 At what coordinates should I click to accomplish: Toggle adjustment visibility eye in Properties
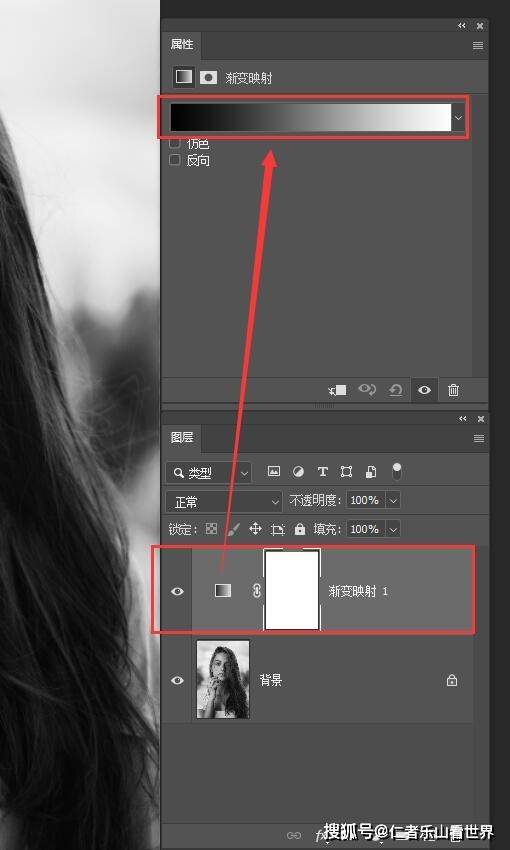click(424, 390)
